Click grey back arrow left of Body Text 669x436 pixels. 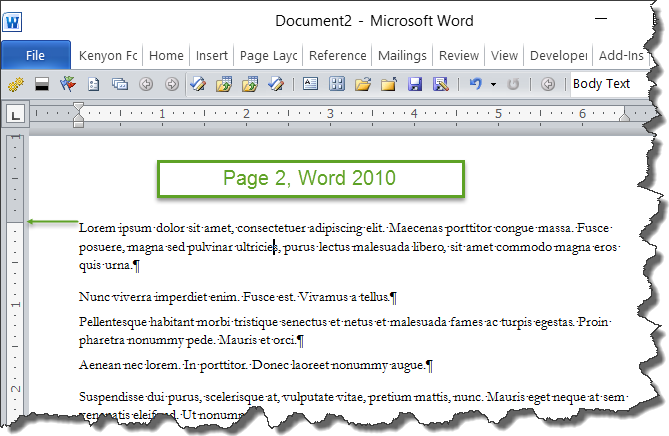(548, 84)
